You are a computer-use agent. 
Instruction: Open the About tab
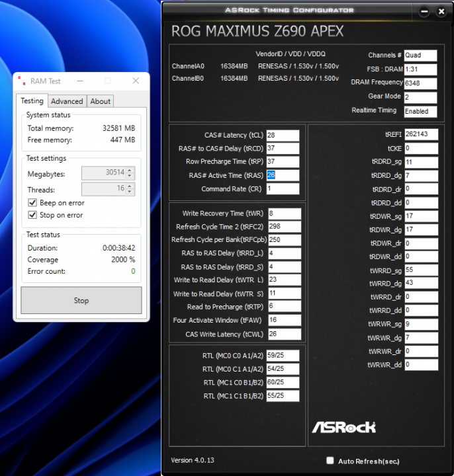point(101,101)
